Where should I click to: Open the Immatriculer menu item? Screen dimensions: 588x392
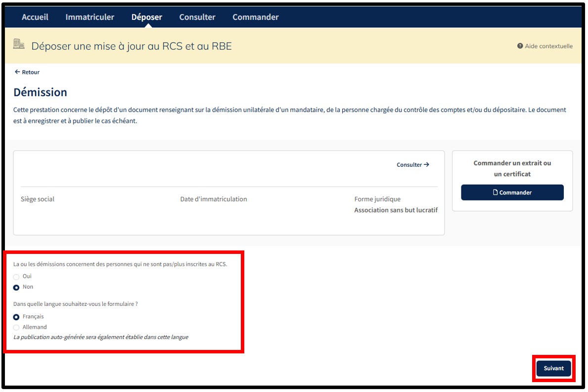(x=90, y=17)
